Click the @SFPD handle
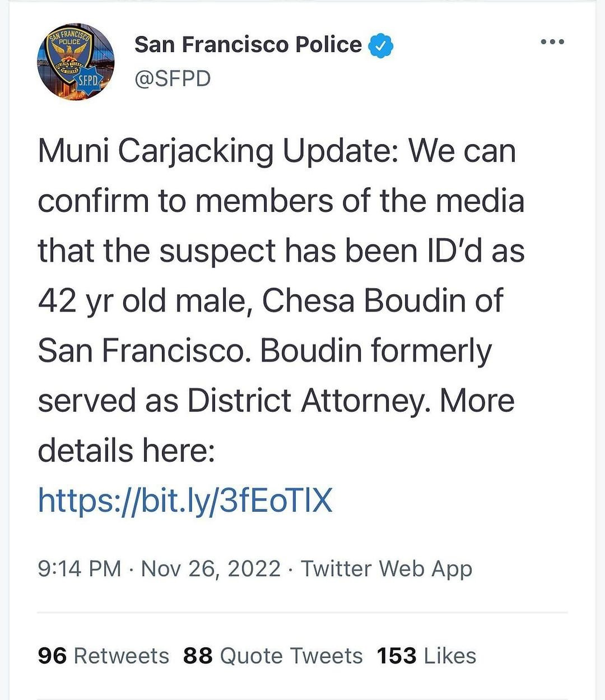Image resolution: width=605 pixels, height=700 pixels. [173, 78]
